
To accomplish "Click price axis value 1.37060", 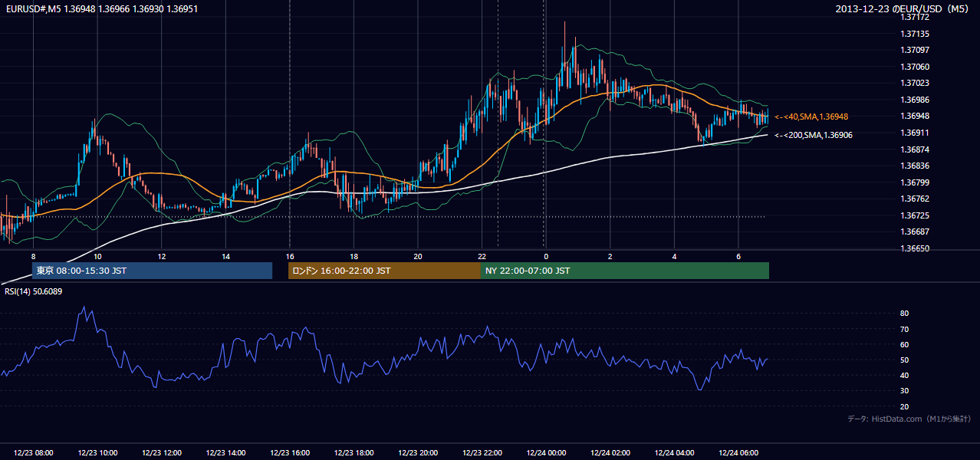I will tap(915, 67).
